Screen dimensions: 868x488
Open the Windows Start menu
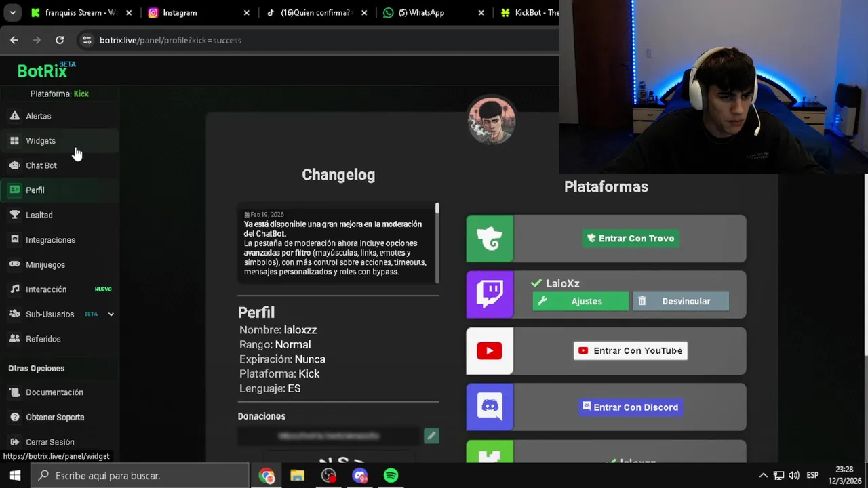[15, 476]
